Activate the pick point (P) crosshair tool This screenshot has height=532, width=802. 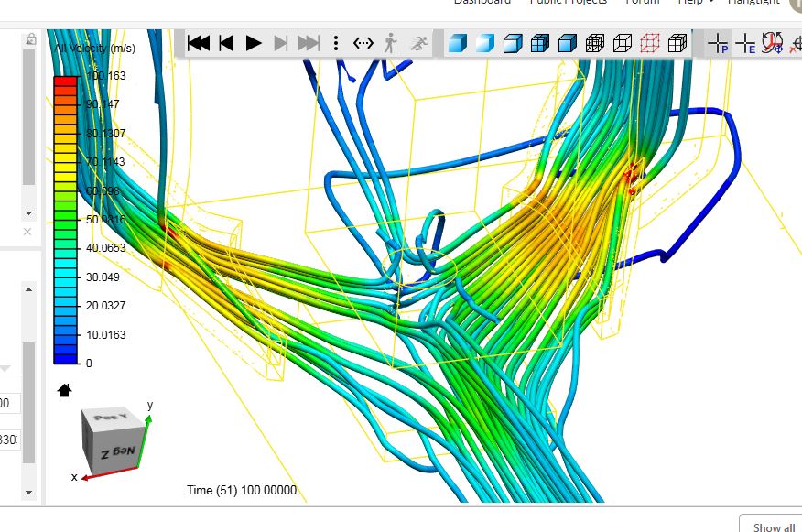click(x=718, y=43)
